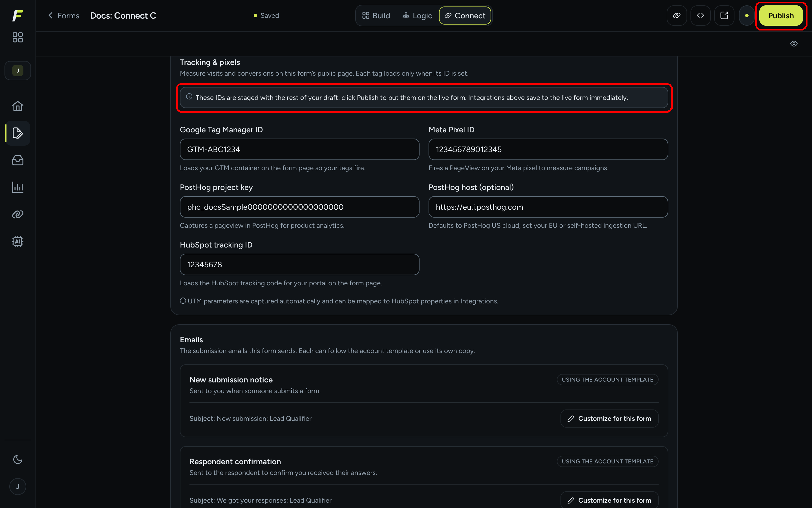Click the F logo in the sidebar

point(17,16)
